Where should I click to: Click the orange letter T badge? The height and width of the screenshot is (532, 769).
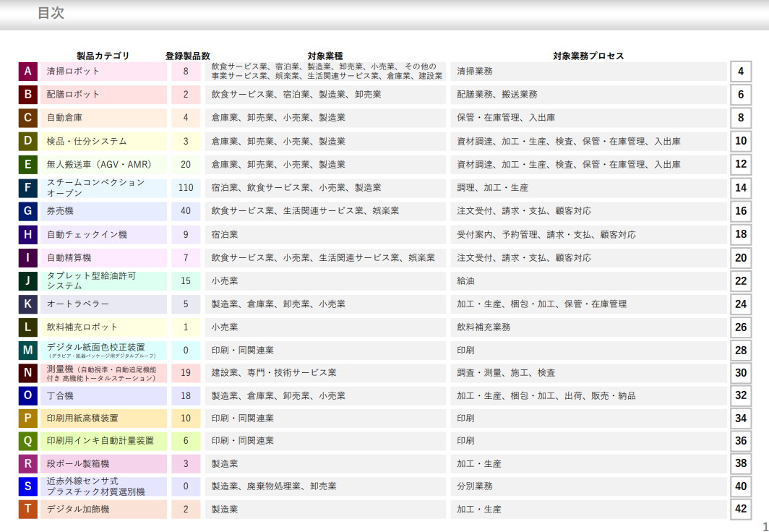coord(28,509)
